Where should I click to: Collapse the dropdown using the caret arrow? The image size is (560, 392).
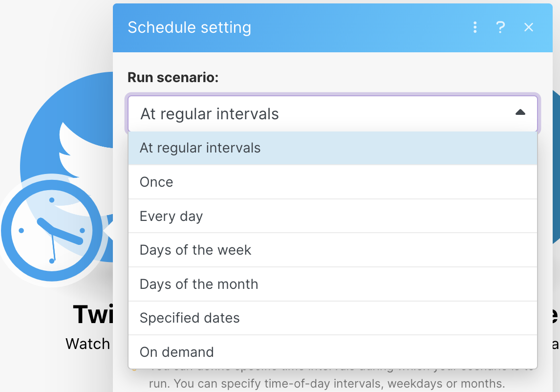pos(520,113)
